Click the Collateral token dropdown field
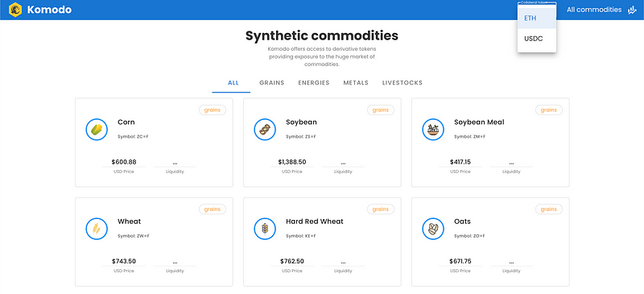Image resolution: width=644 pixels, height=294 pixels. click(537, 2)
